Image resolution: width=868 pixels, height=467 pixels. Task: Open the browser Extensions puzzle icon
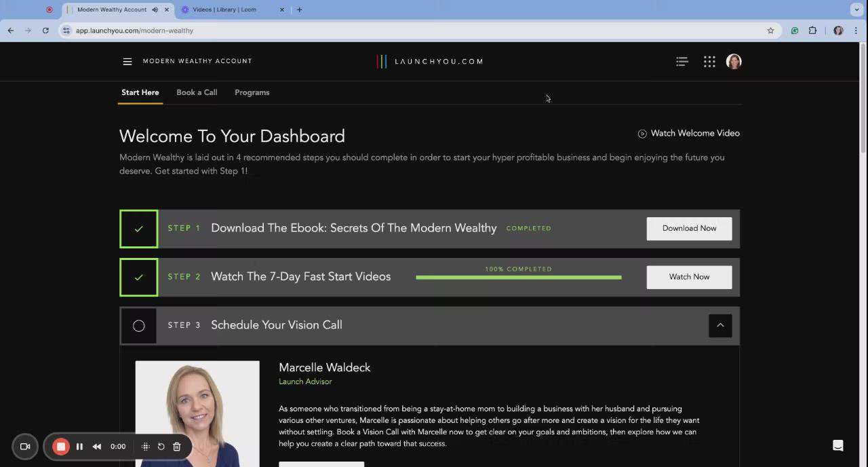click(812, 31)
